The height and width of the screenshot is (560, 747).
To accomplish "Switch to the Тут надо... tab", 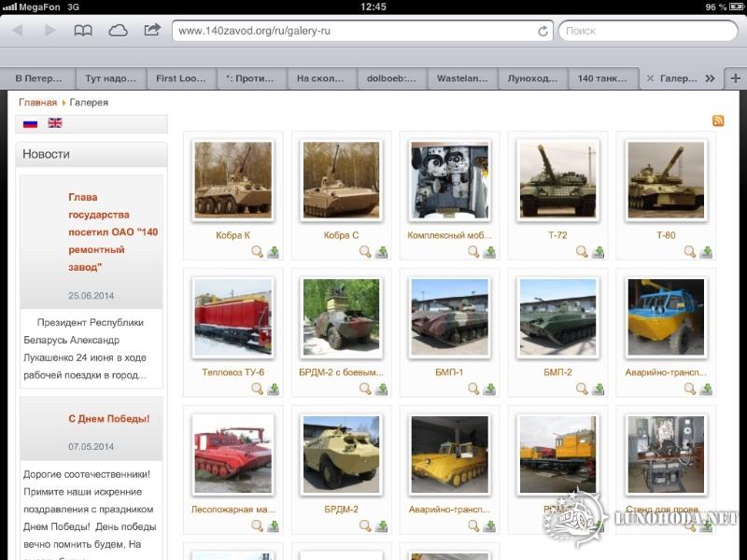I will pyautogui.click(x=110, y=78).
